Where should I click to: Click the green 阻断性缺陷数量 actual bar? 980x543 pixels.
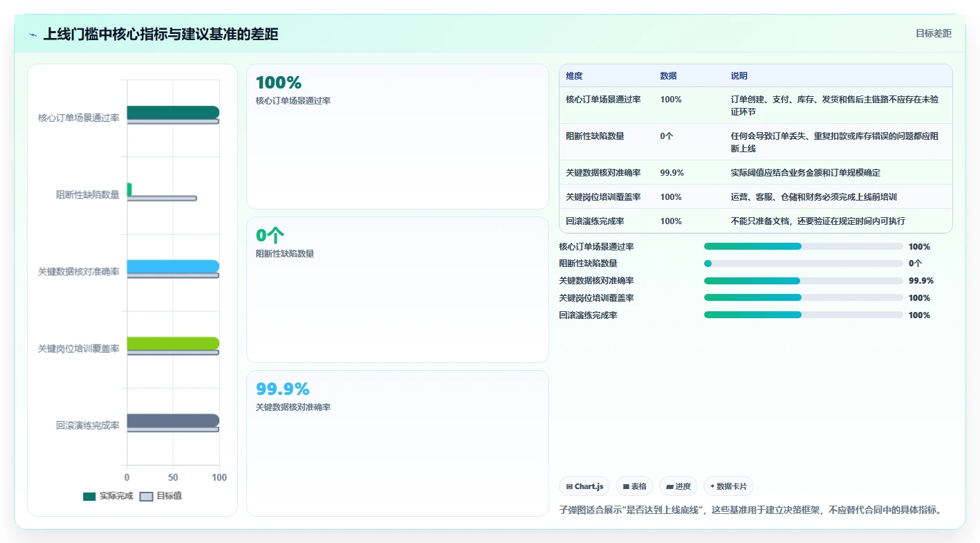pyautogui.click(x=129, y=189)
